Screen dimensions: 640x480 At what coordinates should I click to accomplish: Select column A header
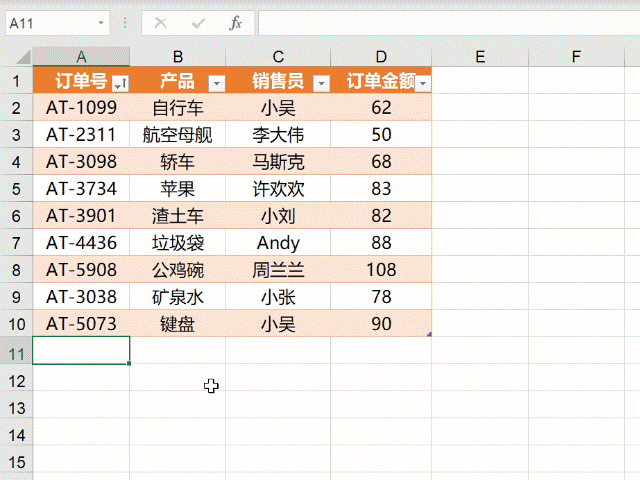tap(81, 57)
